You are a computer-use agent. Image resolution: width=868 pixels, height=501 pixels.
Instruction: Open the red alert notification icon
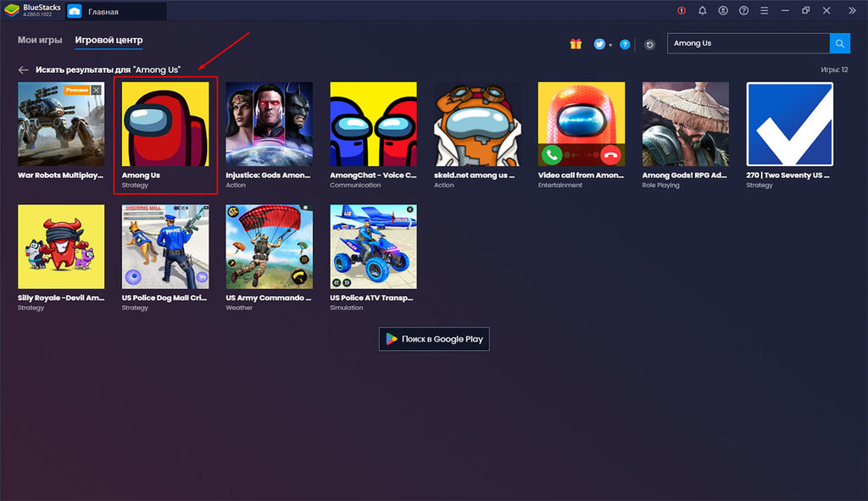[x=682, y=10]
